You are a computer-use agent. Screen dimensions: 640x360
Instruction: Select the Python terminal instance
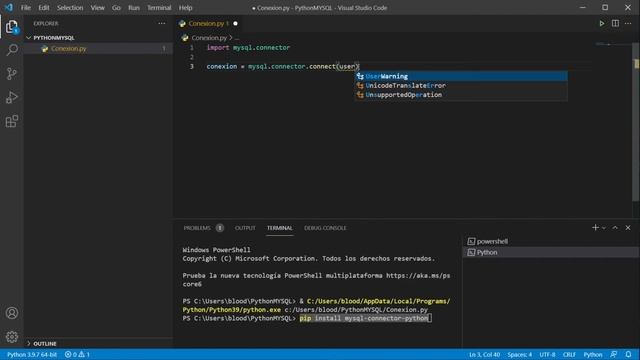(x=551, y=252)
